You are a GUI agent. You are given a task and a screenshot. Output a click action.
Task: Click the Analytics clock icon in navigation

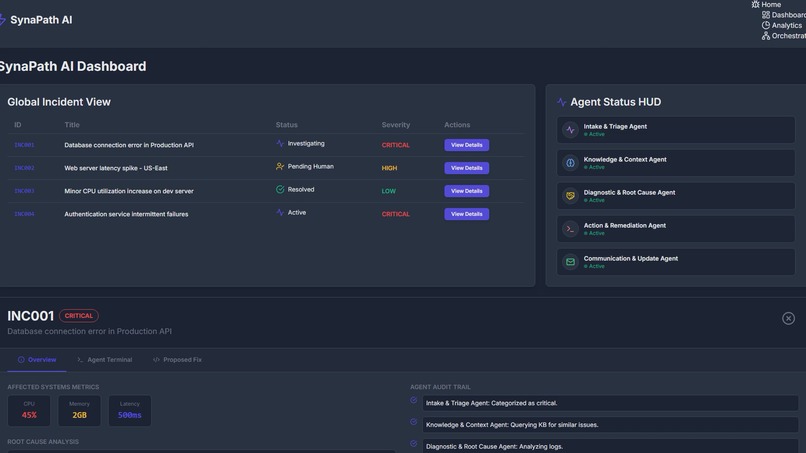766,25
